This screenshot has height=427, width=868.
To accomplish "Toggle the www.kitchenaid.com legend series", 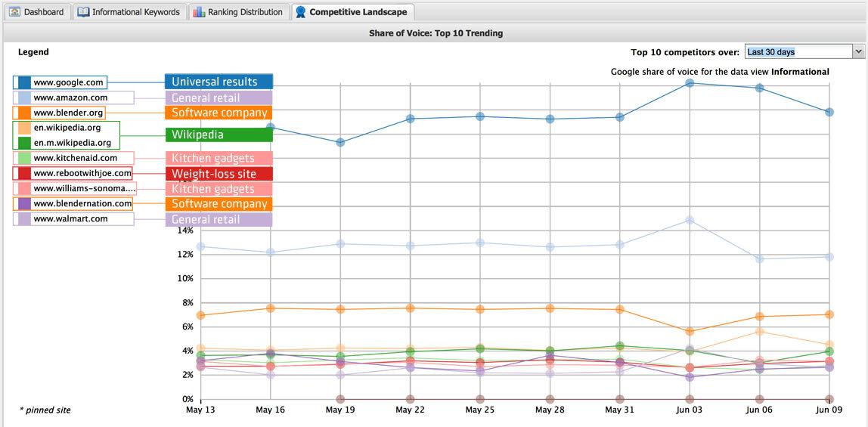I will 75,158.
